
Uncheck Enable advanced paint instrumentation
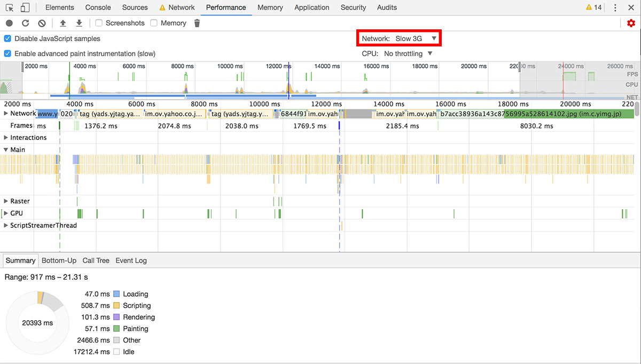pyautogui.click(x=7, y=53)
